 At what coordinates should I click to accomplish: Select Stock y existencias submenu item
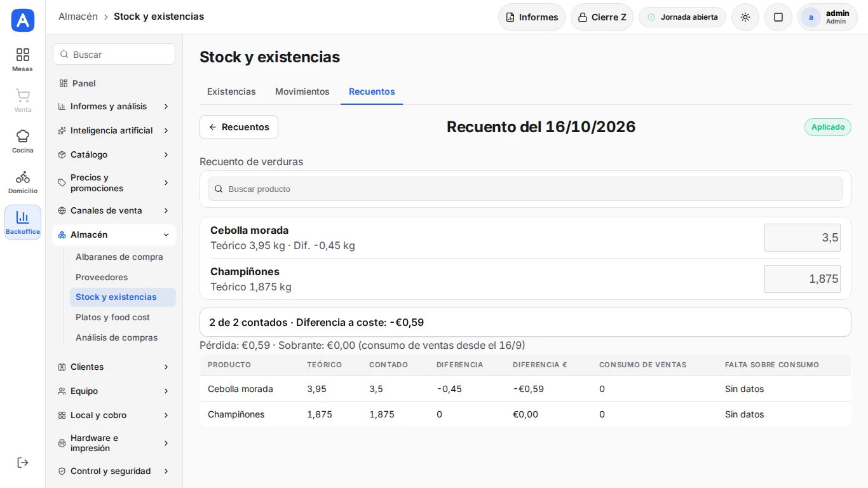[x=123, y=297]
